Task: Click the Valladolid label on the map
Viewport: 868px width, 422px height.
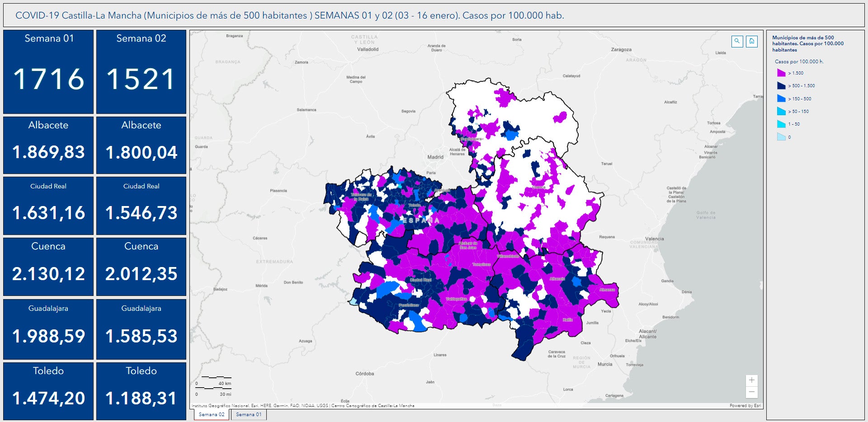Action: pyautogui.click(x=368, y=49)
